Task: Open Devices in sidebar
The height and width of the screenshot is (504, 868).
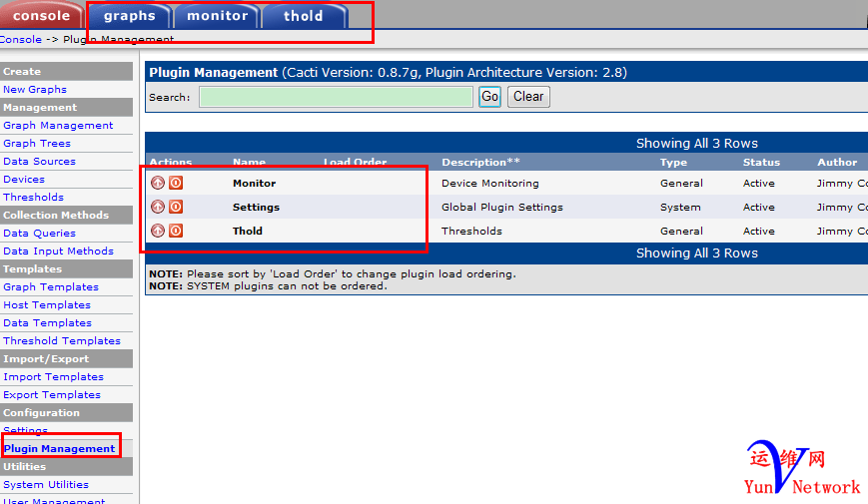Action: (x=24, y=179)
